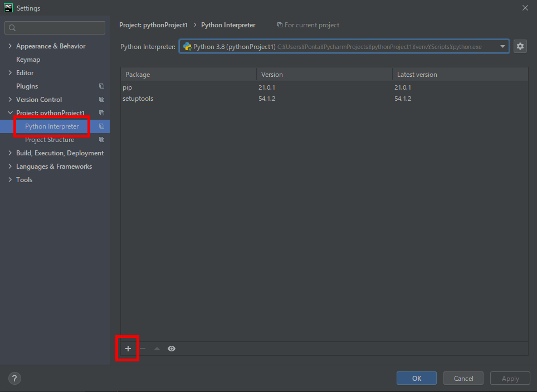
Task: Open interpreter settings with the gear icon
Action: click(520, 46)
